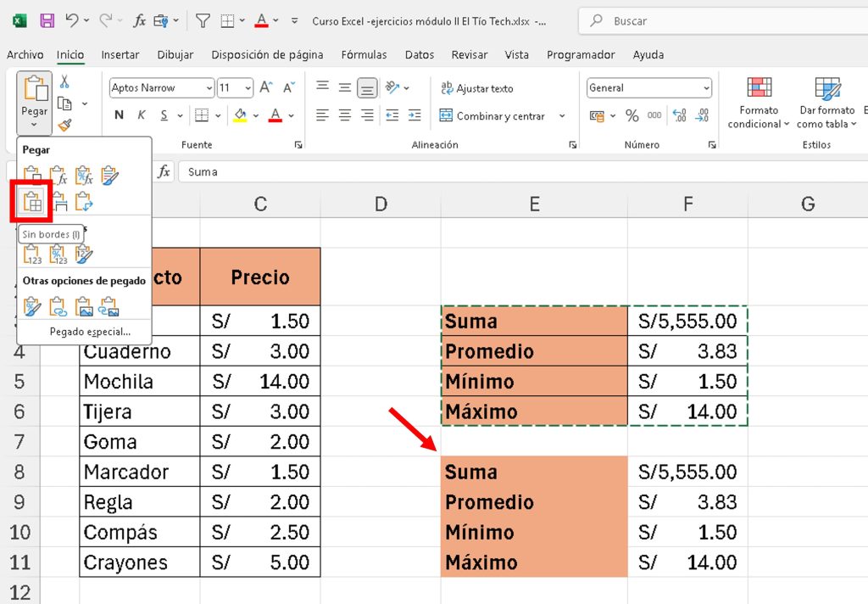Expand the underline style dropdown arrow

click(180, 115)
